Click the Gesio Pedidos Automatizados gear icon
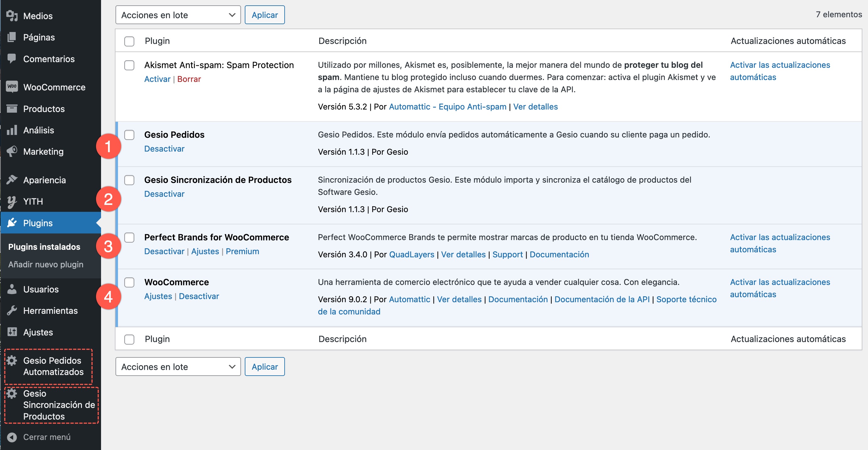868x450 pixels. pyautogui.click(x=12, y=360)
